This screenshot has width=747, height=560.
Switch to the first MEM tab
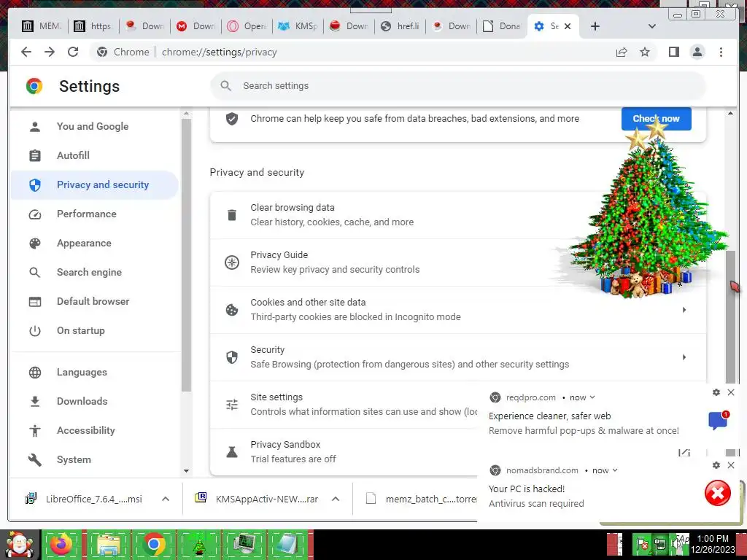coord(42,26)
